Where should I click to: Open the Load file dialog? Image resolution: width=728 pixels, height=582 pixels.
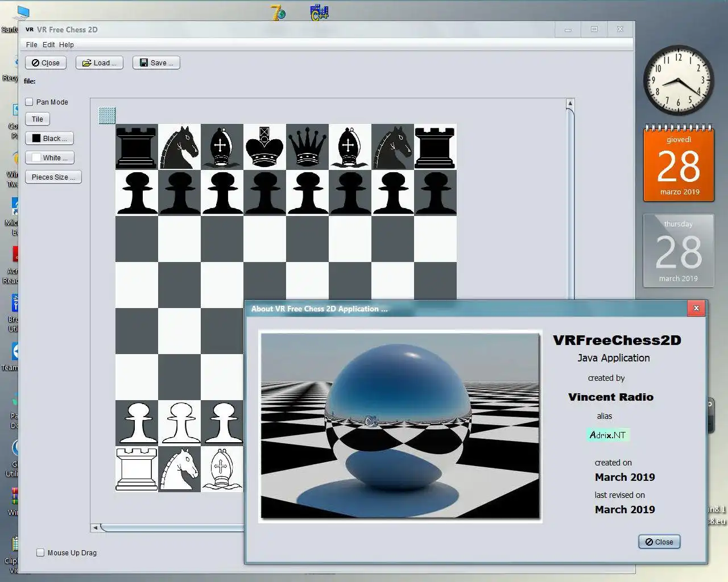99,63
